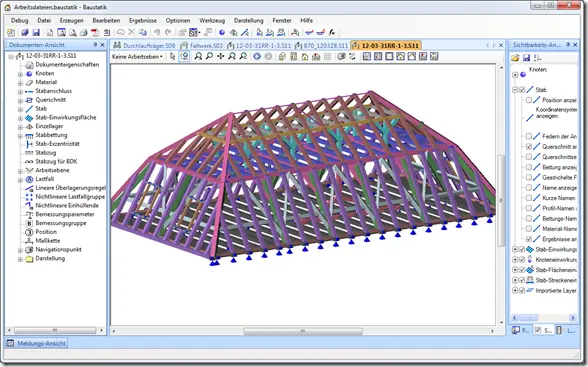Switch to the Durchlaufträger.S09 tab
588x367 pixels.
(x=145, y=46)
